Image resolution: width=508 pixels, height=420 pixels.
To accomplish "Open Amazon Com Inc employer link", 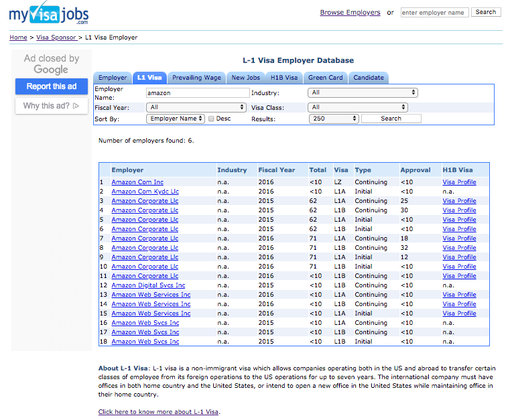I will pos(137,182).
